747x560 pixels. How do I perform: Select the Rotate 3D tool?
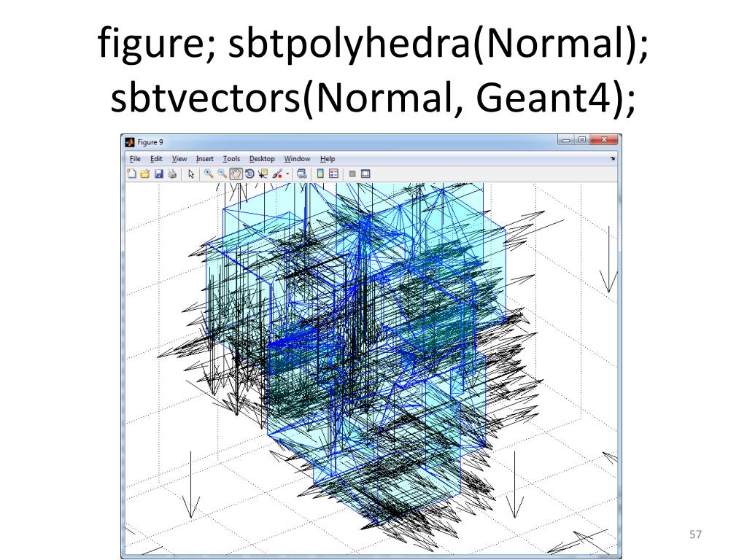pyautogui.click(x=249, y=174)
